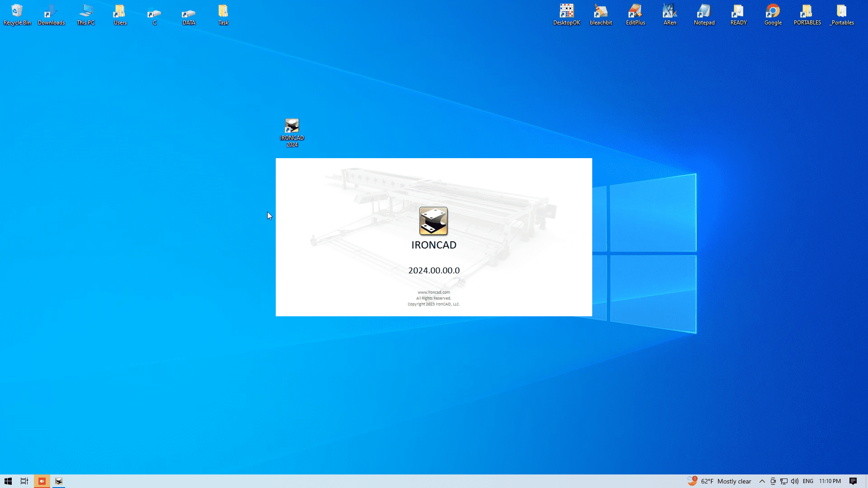The image size is (868, 488).
Task: Select the Google Chrome desktop shortcut
Action: tap(773, 14)
